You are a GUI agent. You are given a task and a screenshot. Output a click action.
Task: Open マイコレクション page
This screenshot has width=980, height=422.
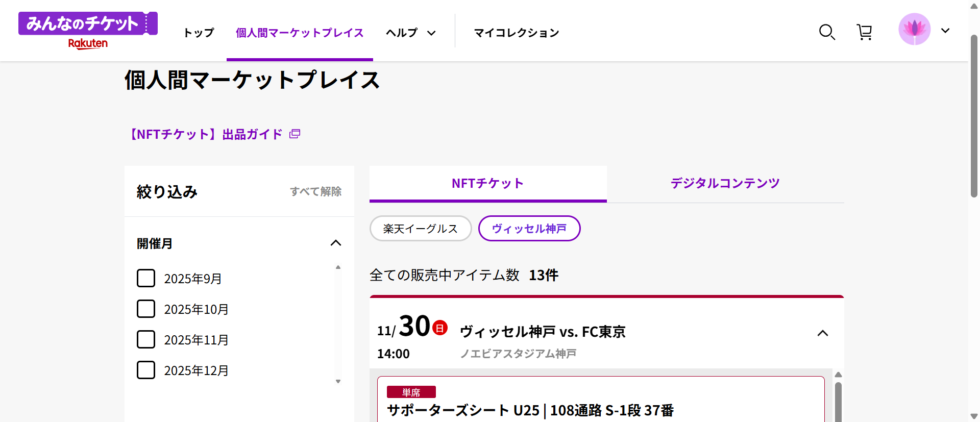(x=517, y=33)
